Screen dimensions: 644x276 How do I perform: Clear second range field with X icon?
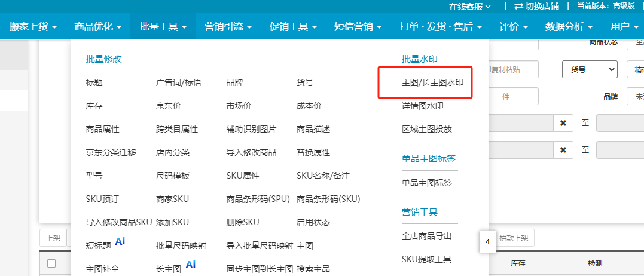click(563, 149)
